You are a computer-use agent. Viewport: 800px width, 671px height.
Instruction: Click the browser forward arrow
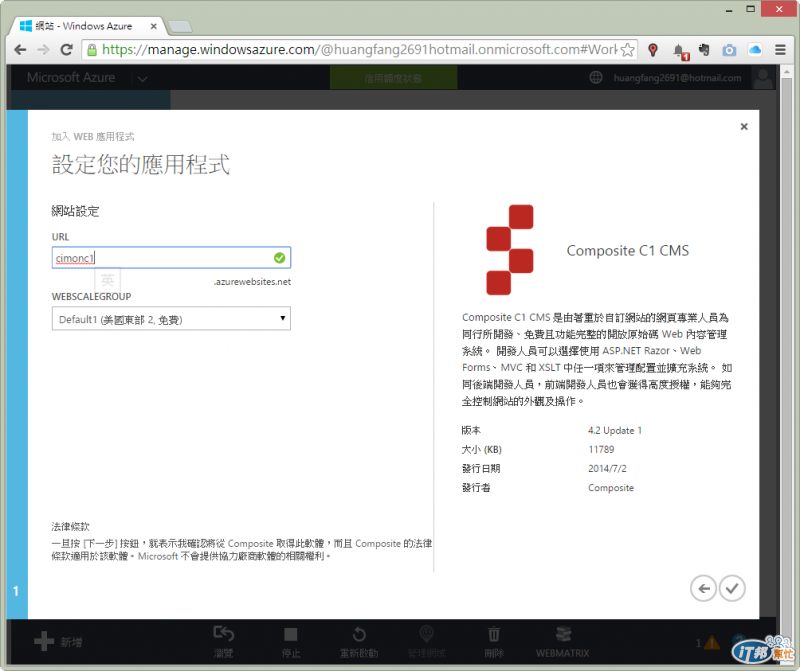[x=43, y=49]
